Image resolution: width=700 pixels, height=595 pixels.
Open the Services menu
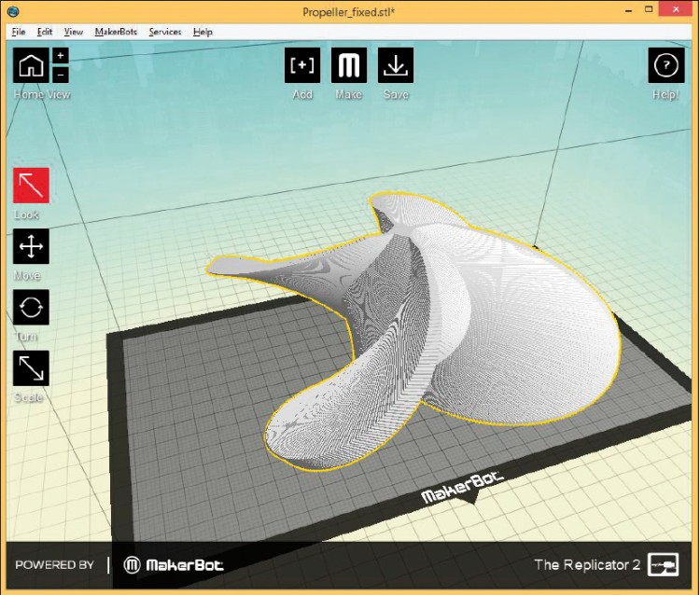click(165, 32)
